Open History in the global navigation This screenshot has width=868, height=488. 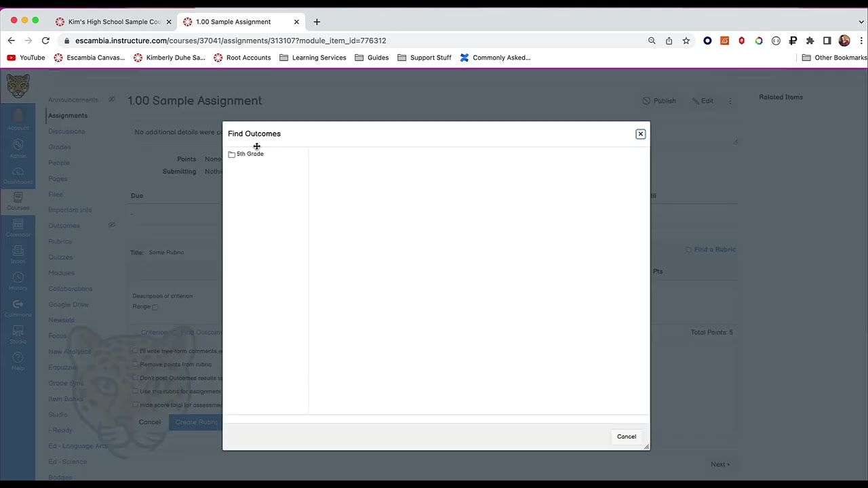18,281
